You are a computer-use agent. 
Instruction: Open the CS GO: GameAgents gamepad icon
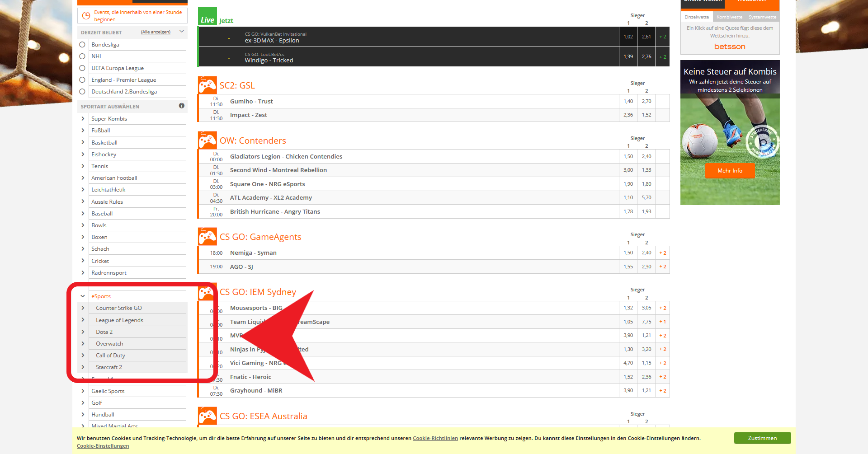(208, 236)
